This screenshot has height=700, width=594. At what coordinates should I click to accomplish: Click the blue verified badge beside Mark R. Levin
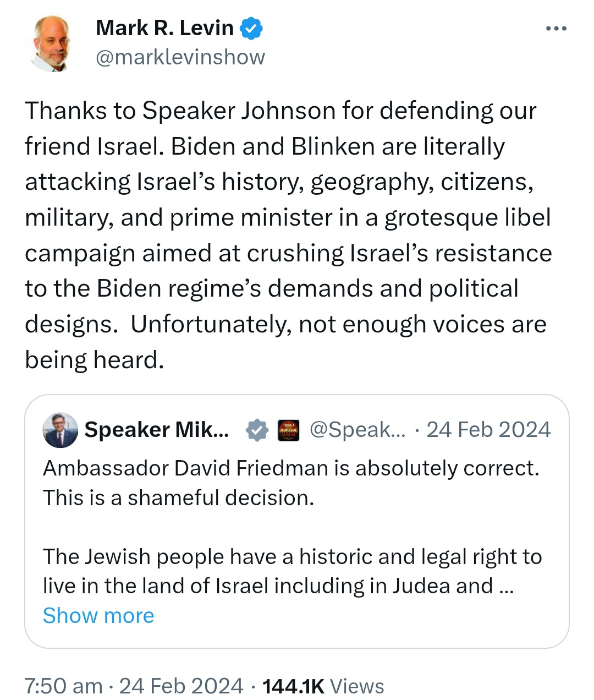(251, 29)
